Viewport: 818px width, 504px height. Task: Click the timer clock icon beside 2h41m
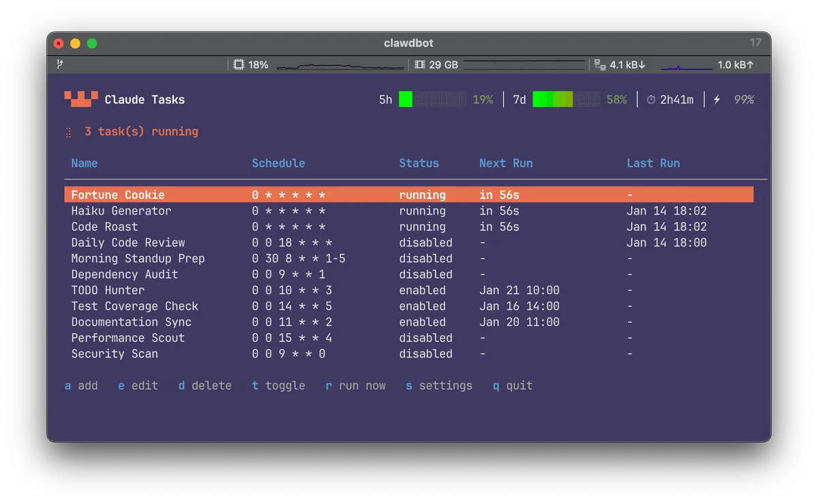click(x=651, y=100)
